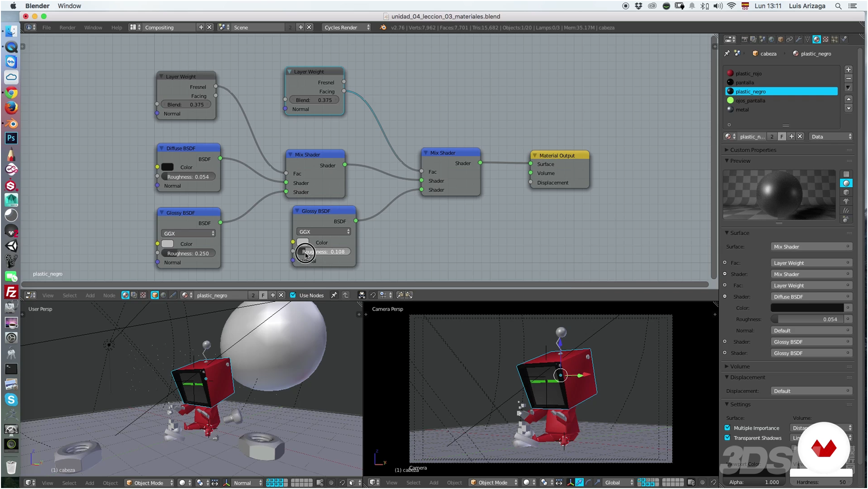Screen dimensions: 868x489
Task: Copy selected nodes to clipboard
Action: point(400,295)
